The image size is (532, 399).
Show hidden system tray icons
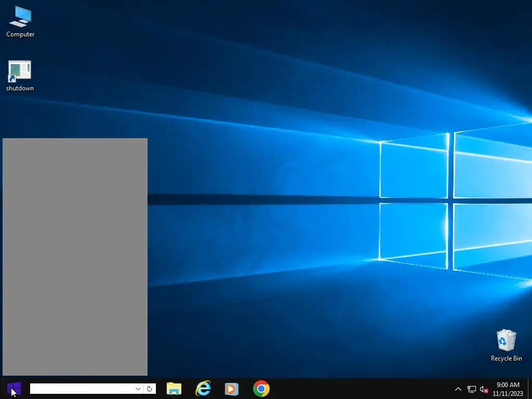click(x=458, y=389)
